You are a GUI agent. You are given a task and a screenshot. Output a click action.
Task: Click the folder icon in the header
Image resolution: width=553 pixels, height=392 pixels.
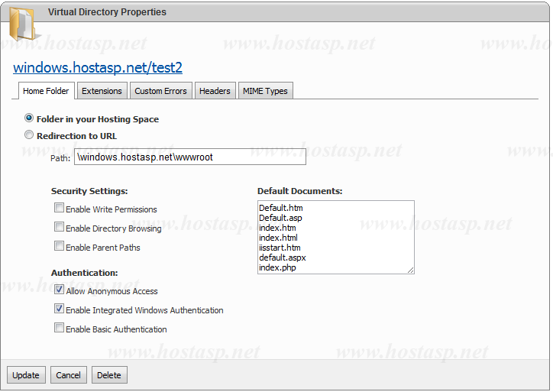[21, 23]
